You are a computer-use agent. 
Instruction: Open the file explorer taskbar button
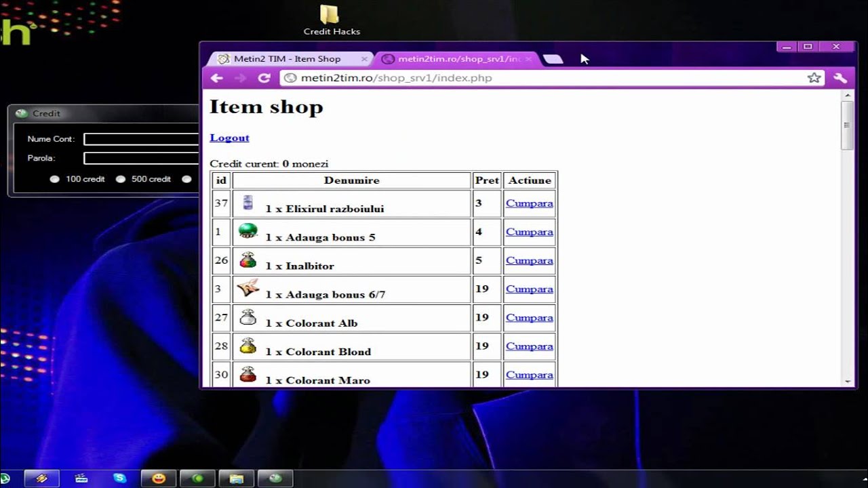coord(236,479)
